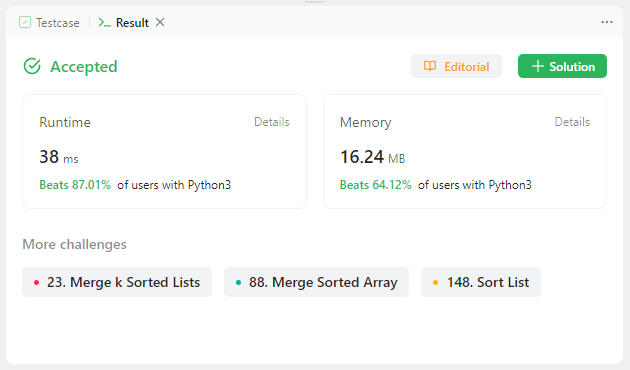Click the green Accepted checkmark icon
This screenshot has width=630, height=370.
(32, 66)
